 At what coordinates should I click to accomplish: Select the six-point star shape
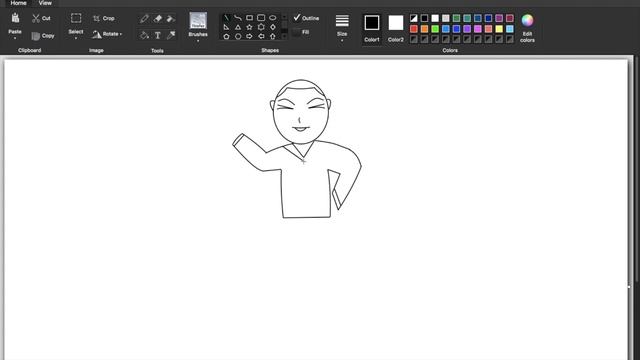pos(261,27)
